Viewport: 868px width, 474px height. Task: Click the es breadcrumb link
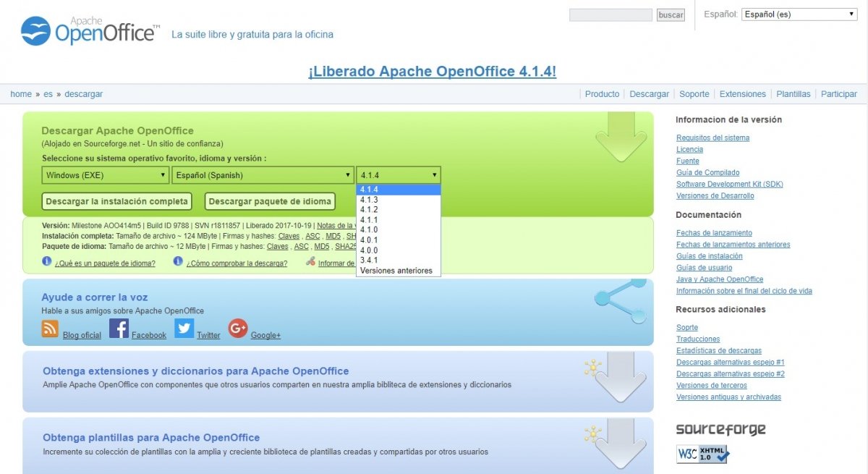(x=48, y=94)
